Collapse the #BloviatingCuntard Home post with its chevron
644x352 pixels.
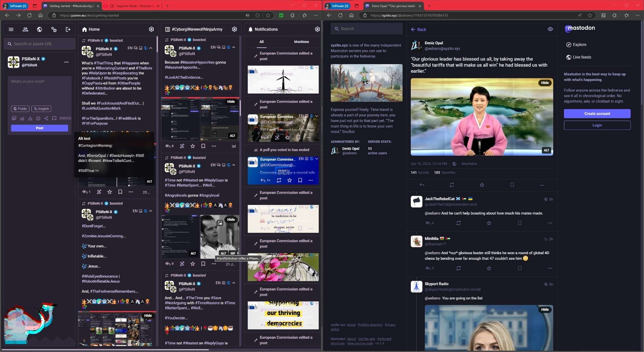coord(151,48)
